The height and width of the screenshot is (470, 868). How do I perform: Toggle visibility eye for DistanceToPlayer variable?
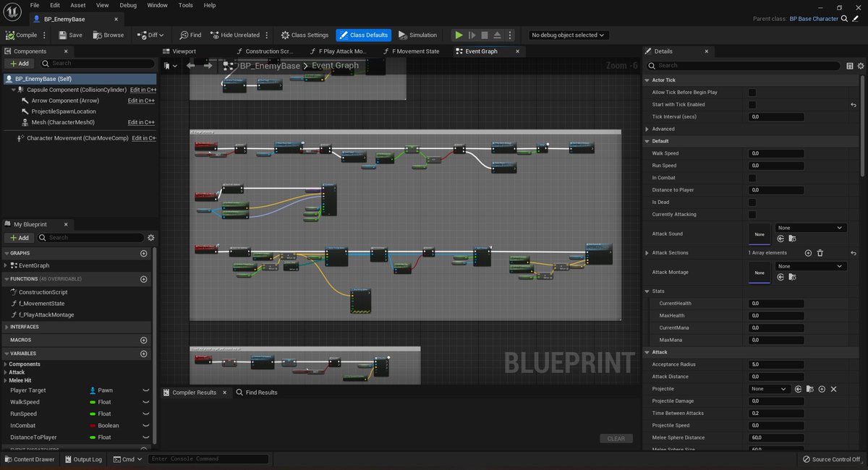(x=145, y=437)
